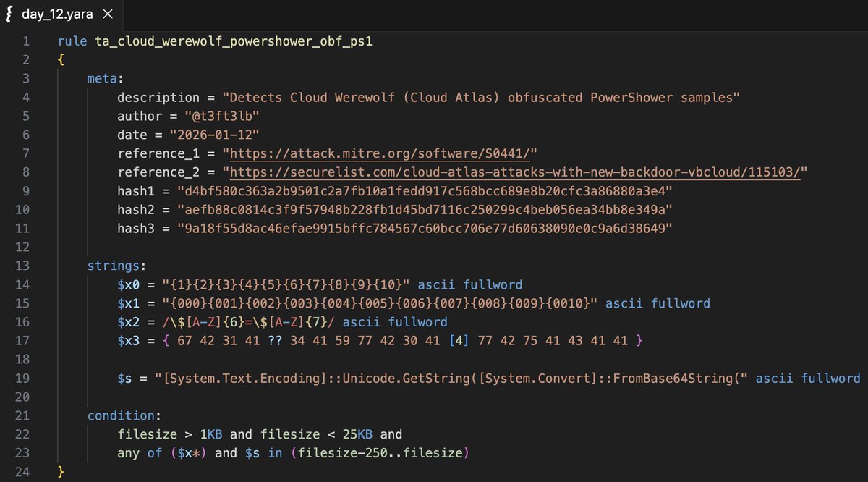Close the day_12.yara tab
The image size is (868, 482).
point(107,14)
